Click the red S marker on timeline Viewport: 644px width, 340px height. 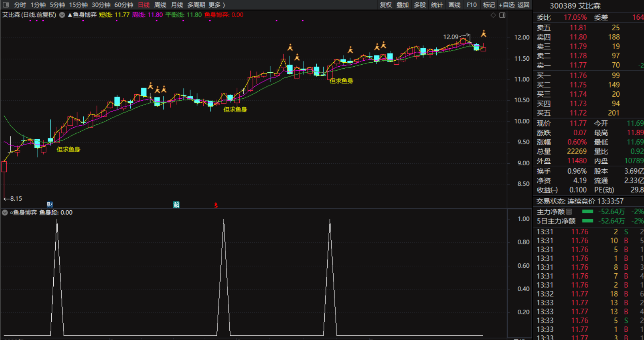click(x=216, y=205)
